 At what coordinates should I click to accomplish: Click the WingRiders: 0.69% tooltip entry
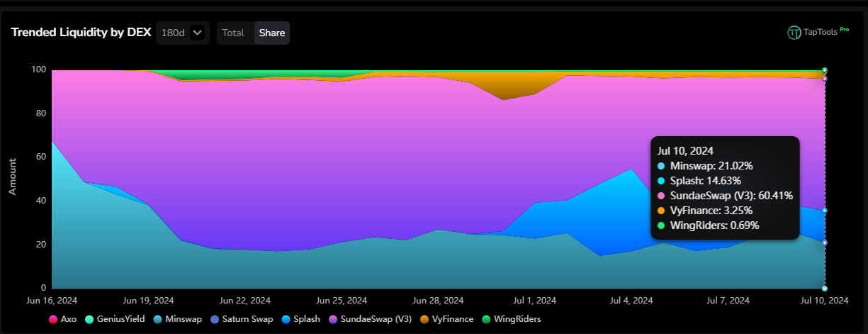(709, 226)
